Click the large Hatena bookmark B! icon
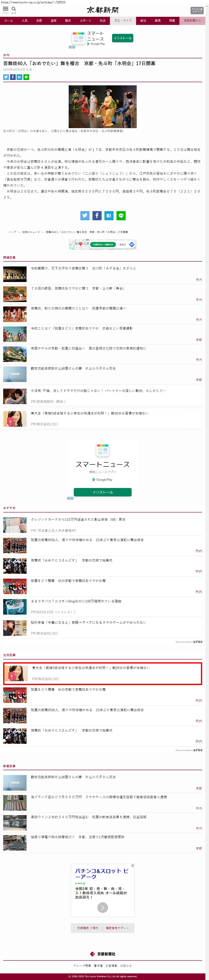The height and width of the screenshot is (980, 209). [x=109, y=215]
